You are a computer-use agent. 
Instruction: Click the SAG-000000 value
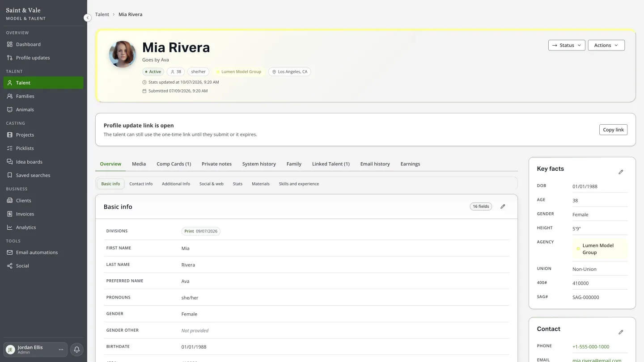pos(586,297)
